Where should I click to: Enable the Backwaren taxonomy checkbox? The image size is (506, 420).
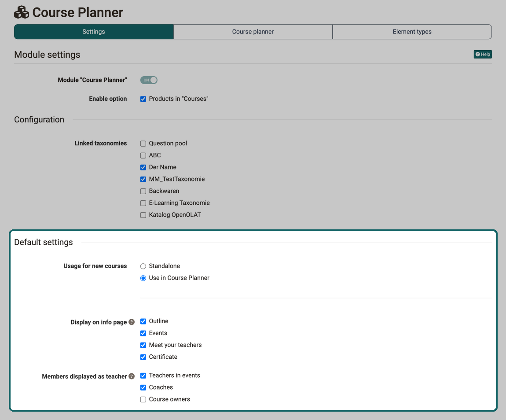[143, 191]
